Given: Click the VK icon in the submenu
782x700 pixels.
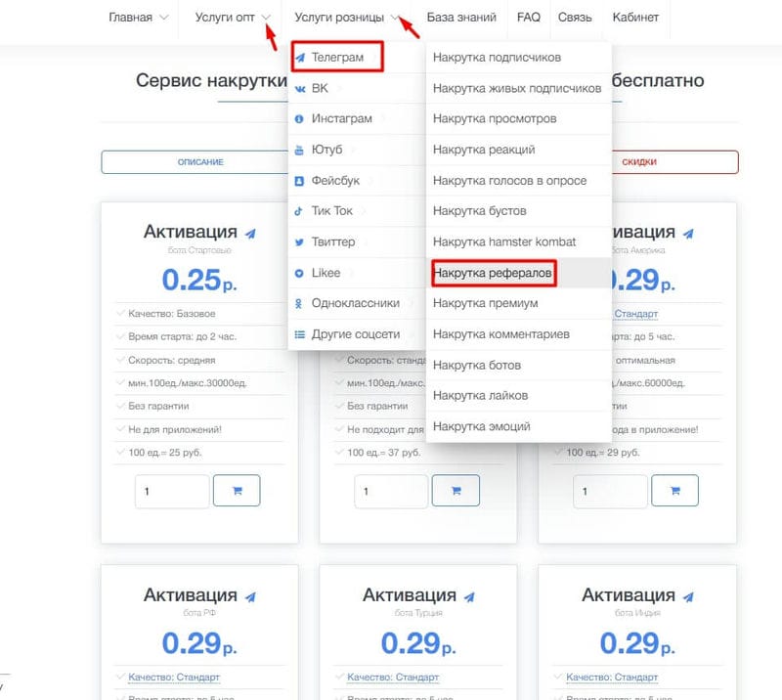Looking at the screenshot, I should click(x=300, y=89).
